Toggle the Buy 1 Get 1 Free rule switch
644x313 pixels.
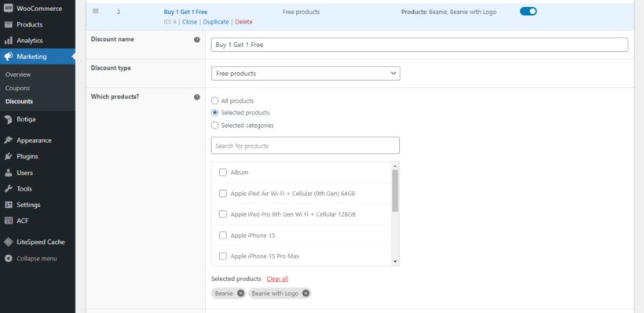529,12
